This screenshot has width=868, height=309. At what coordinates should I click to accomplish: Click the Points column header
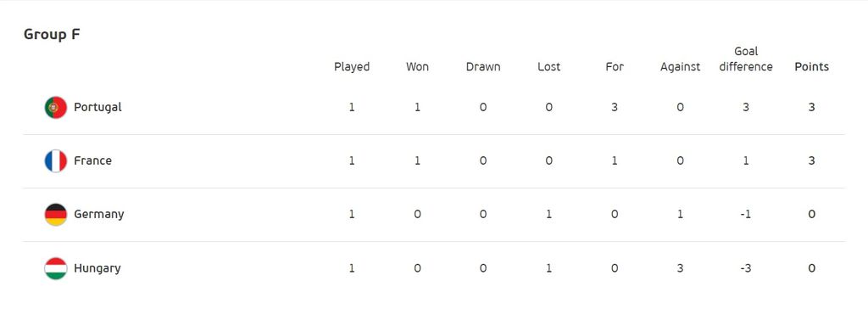811,67
